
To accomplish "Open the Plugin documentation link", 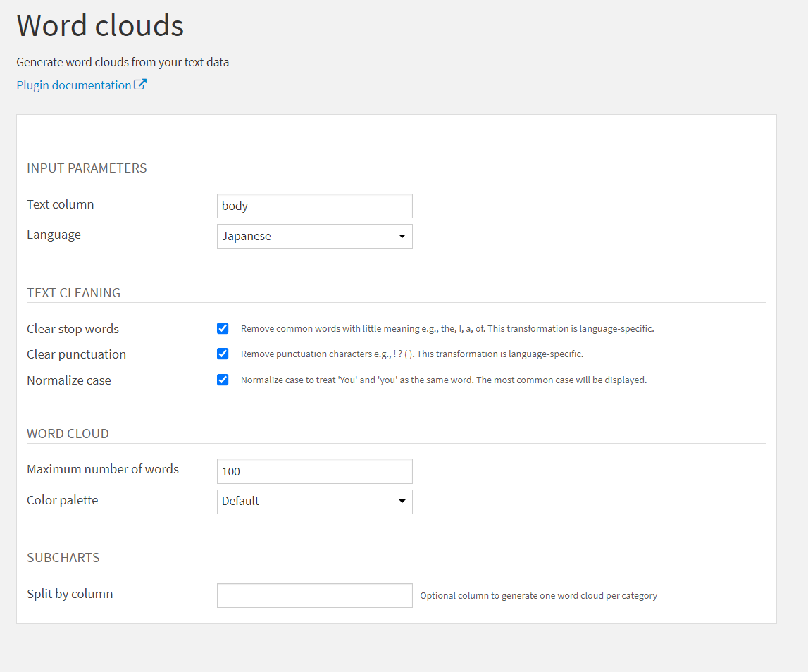I will [x=73, y=85].
